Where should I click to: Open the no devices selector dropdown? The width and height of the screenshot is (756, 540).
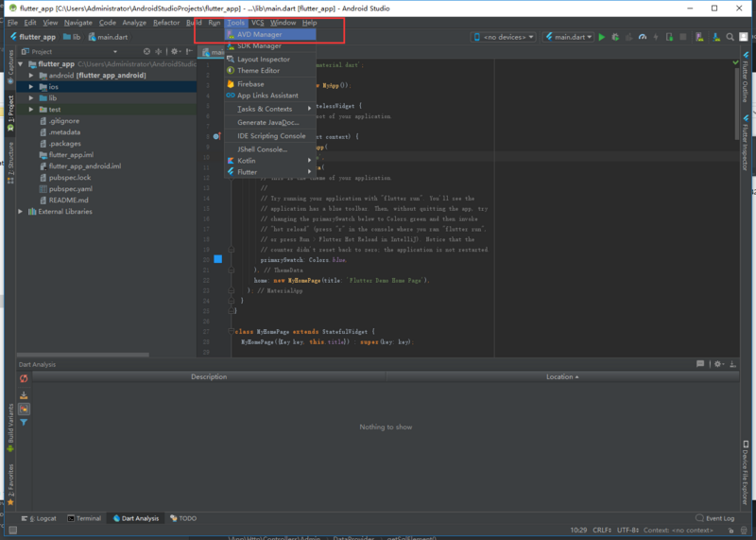tap(504, 37)
